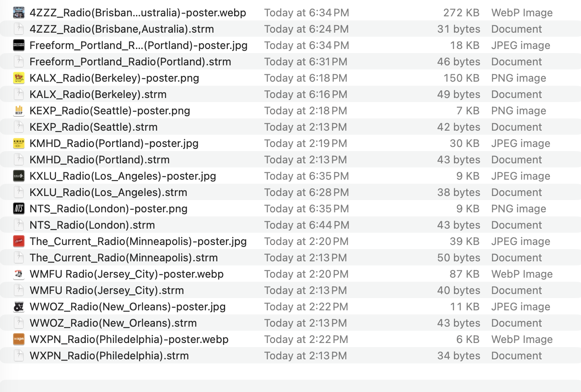581x392 pixels.
Task: Click the KXLU Radio poster jpg thumbnail icon
Action: click(x=19, y=176)
